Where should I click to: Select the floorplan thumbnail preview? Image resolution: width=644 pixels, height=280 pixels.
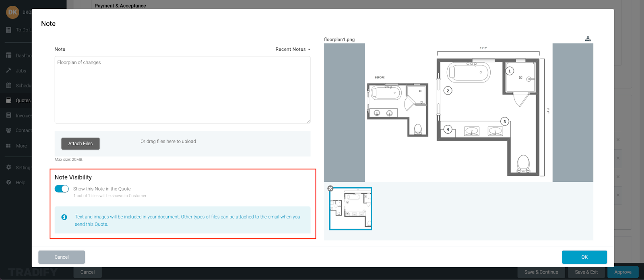(x=351, y=209)
